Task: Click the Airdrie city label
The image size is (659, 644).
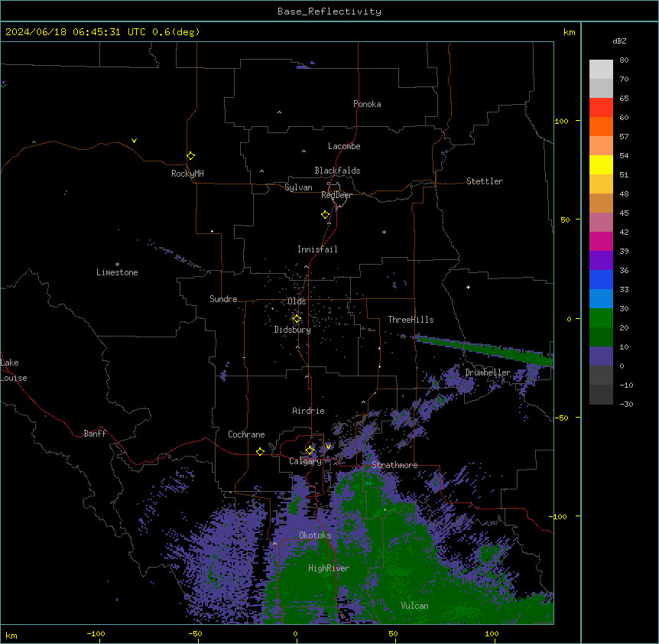Action: click(x=309, y=411)
